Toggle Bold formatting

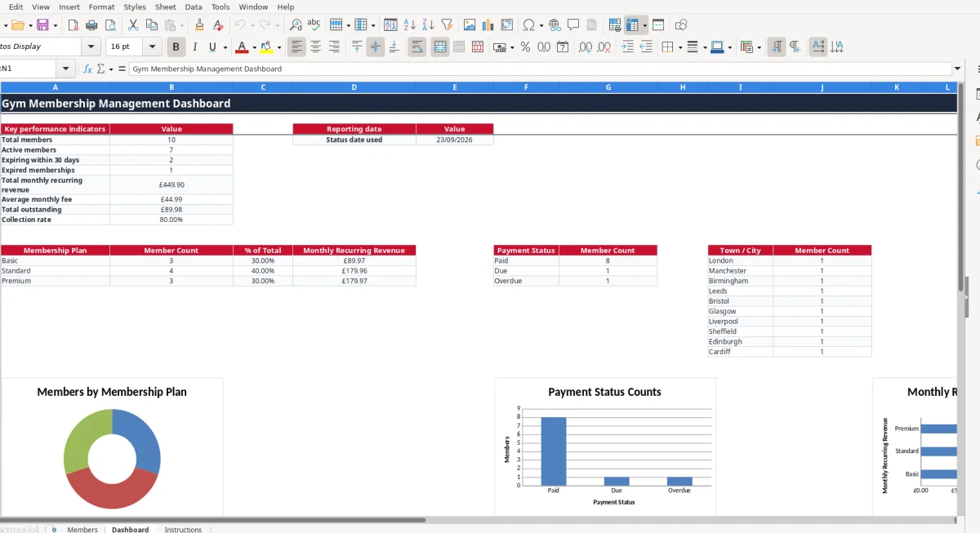pyautogui.click(x=176, y=47)
